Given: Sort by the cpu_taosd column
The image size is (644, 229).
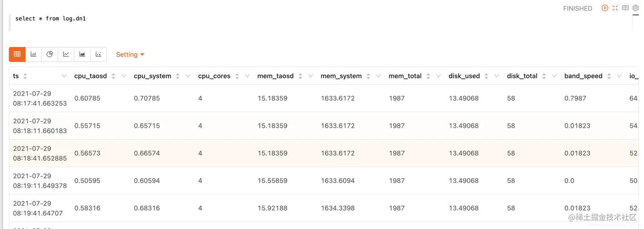Looking at the screenshot, I should pos(113,76).
